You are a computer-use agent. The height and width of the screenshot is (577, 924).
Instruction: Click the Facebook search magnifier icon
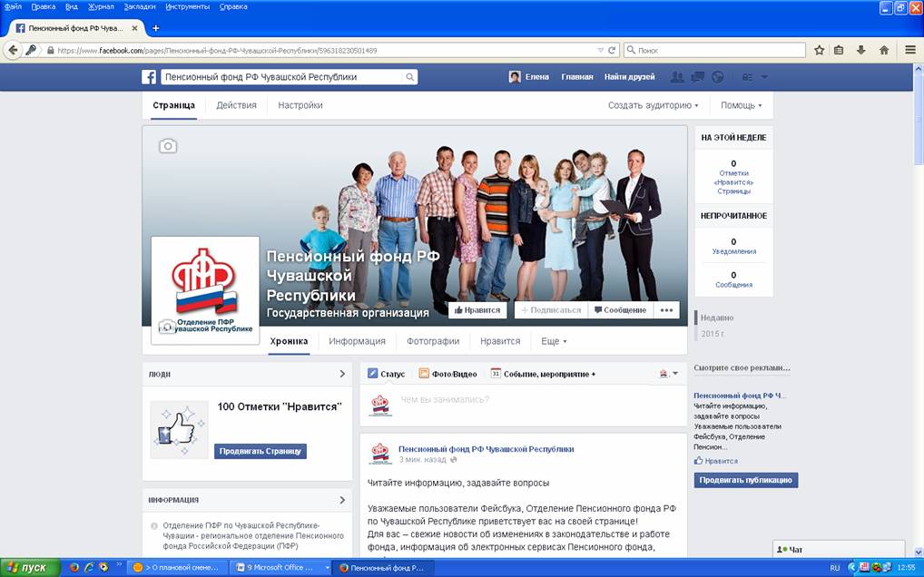pos(409,77)
